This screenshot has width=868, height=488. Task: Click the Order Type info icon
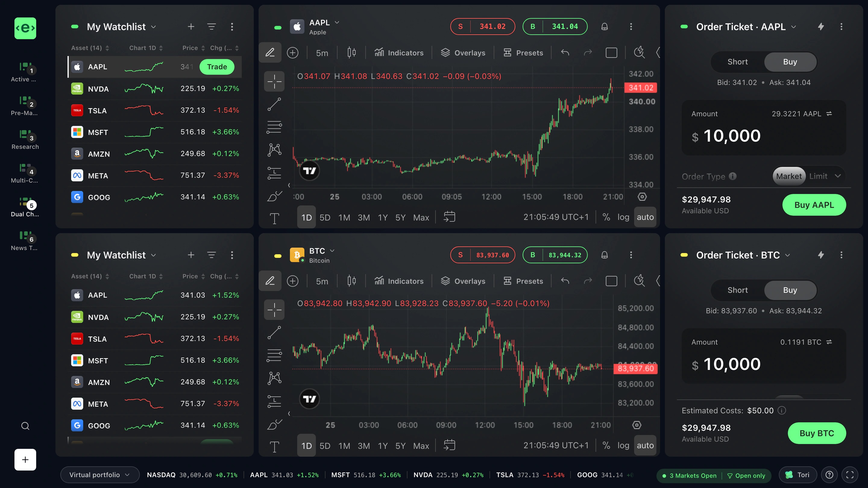tap(733, 176)
